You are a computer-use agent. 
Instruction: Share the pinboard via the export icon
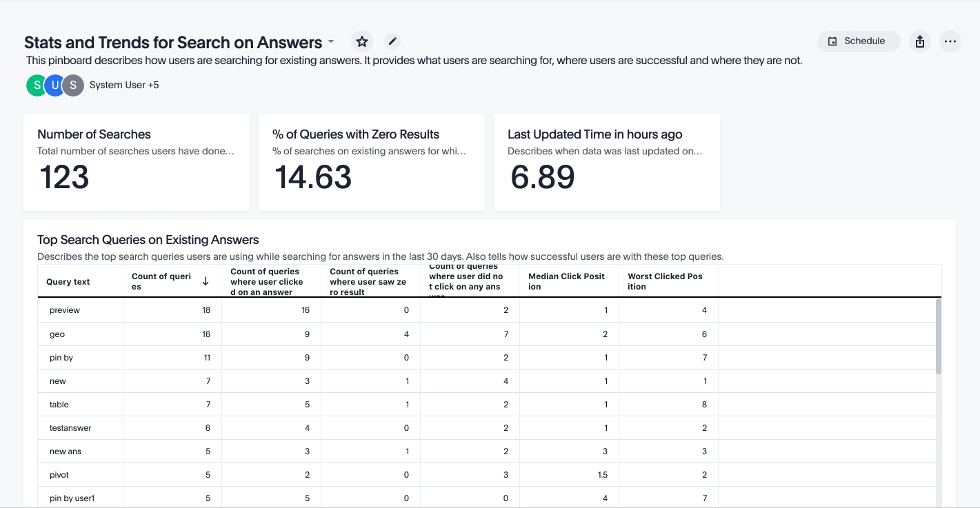point(919,41)
